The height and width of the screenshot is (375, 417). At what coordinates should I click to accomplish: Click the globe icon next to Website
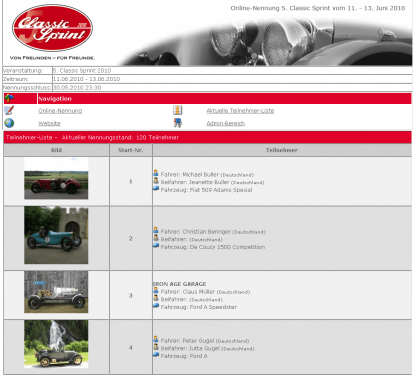point(9,123)
